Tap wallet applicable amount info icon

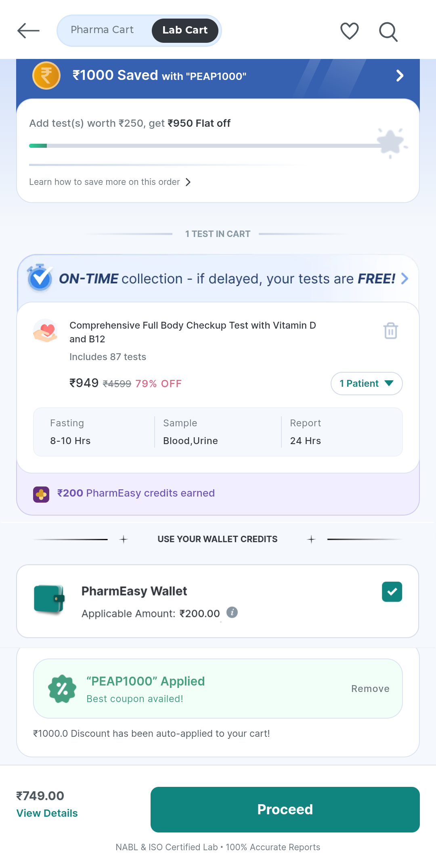coord(232,612)
